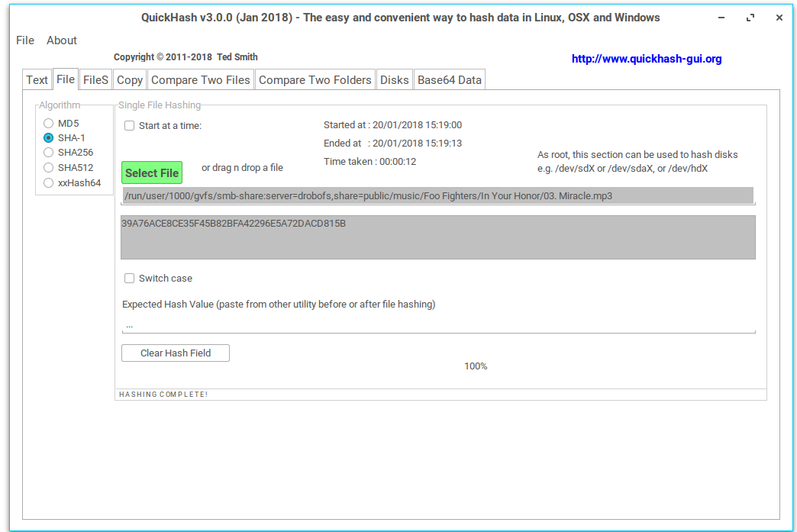The width and height of the screenshot is (797, 532).
Task: Open the quickhash-gui.org website link
Action: (x=646, y=59)
